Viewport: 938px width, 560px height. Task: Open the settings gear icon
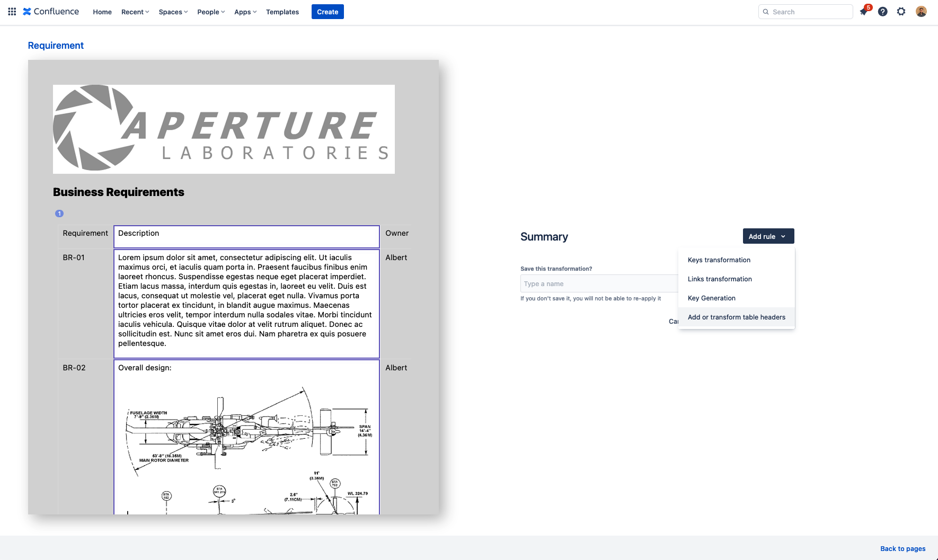901,12
